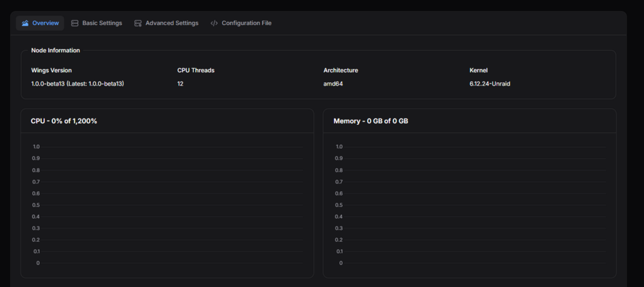Click the 0.5 axis label in Memory chart
Screen dimensions: 644x287
pos(339,205)
